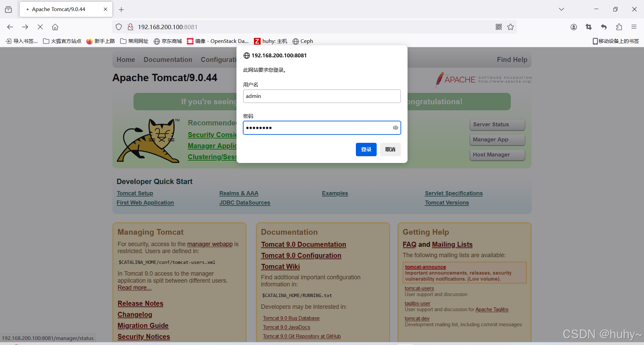Screen dimensions: 644x345
Task: Select the Home navigation tab
Action: click(126, 60)
